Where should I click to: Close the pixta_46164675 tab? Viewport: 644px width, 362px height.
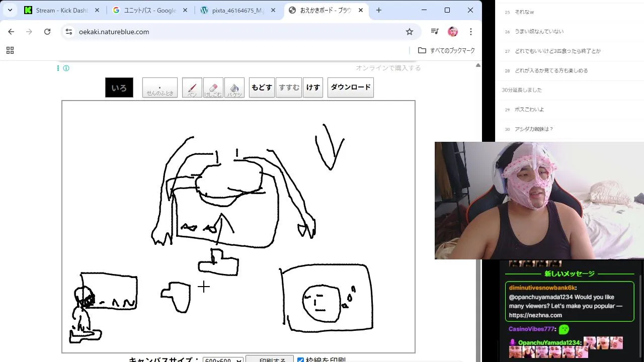(274, 10)
